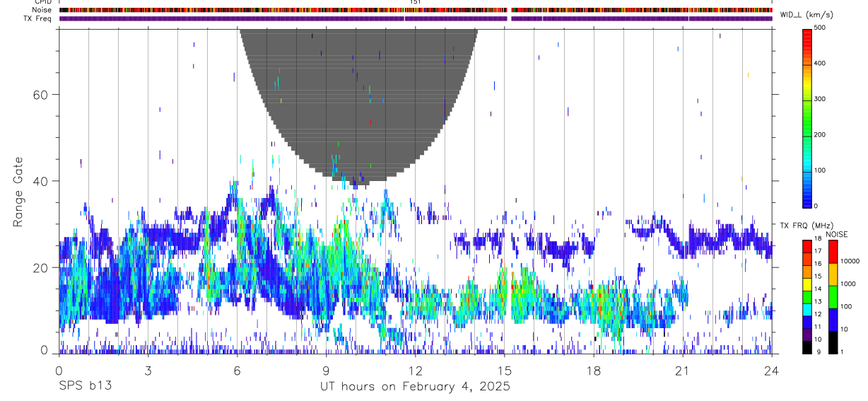This screenshot has height=401, width=868.
Task: Click the WID⊥ (km/s) colorbar title
Action: point(806,14)
